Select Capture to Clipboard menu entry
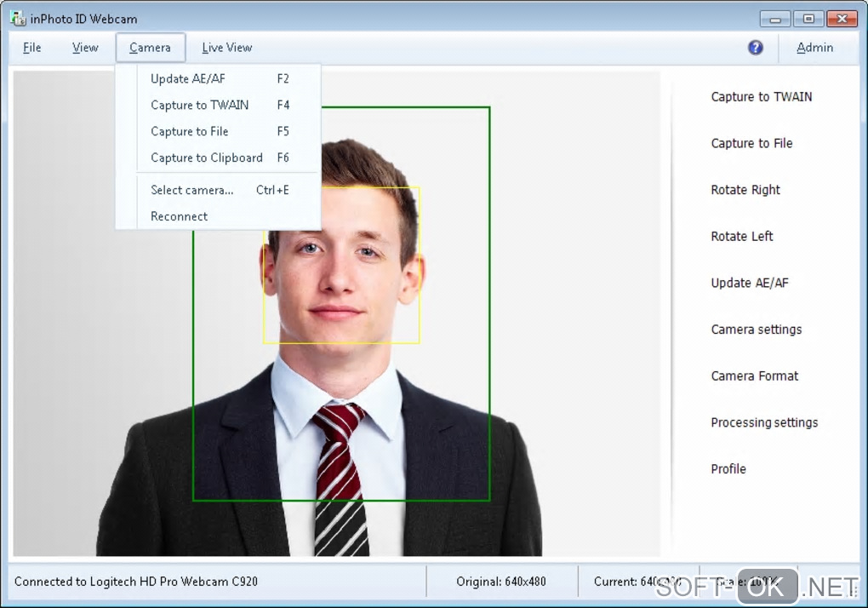This screenshot has height=608, width=868. (207, 158)
